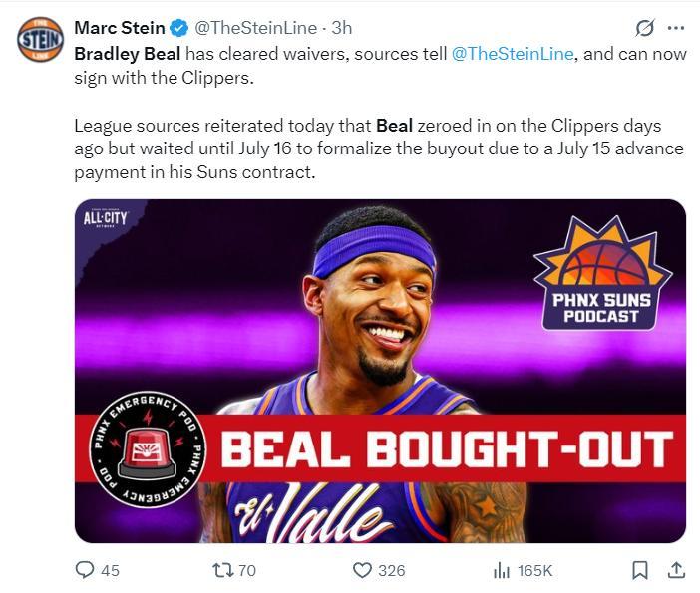The height and width of the screenshot is (593, 700).
Task: Click the reply speech bubble icon
Action: pos(86,570)
